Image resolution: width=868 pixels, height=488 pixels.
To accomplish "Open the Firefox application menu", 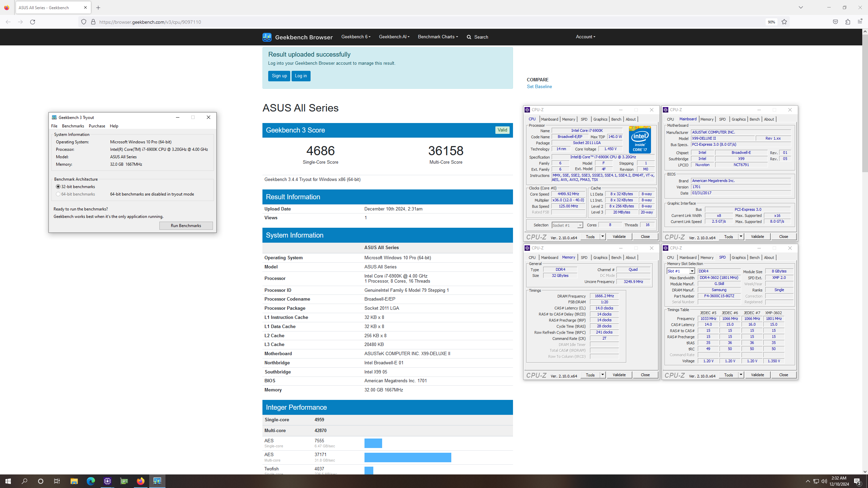I will click(x=860, y=22).
